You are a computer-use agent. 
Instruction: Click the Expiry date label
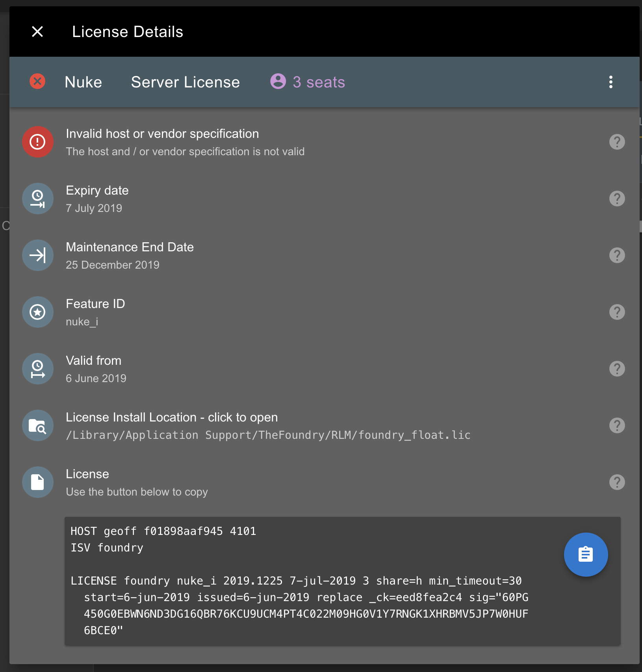pos(97,191)
